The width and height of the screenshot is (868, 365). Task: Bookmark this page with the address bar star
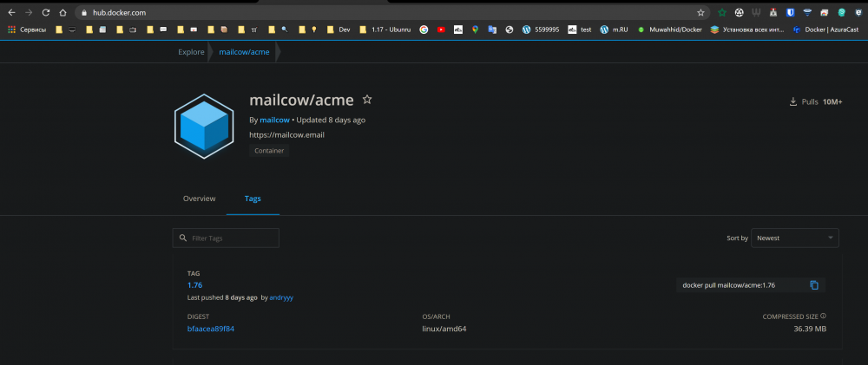(700, 12)
